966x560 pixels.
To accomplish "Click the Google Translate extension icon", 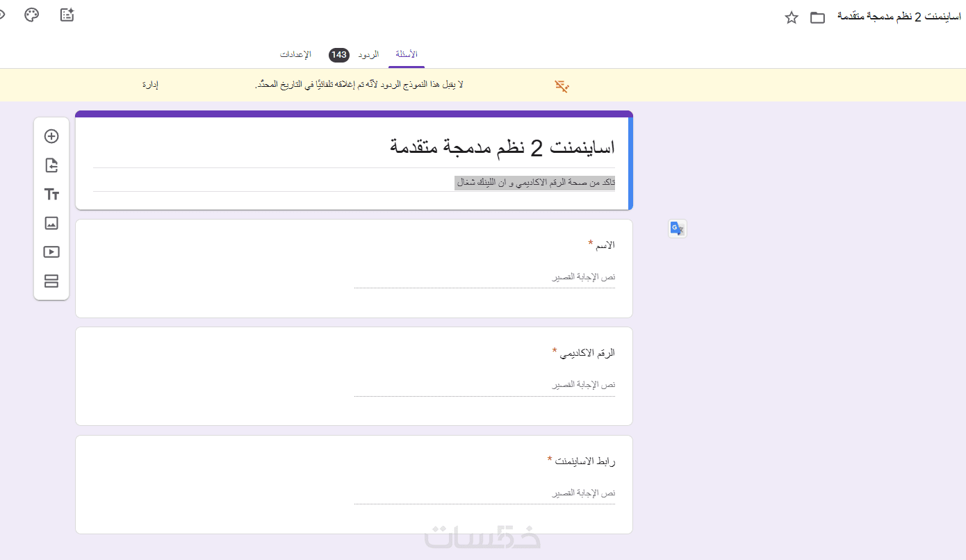I will 678,229.
